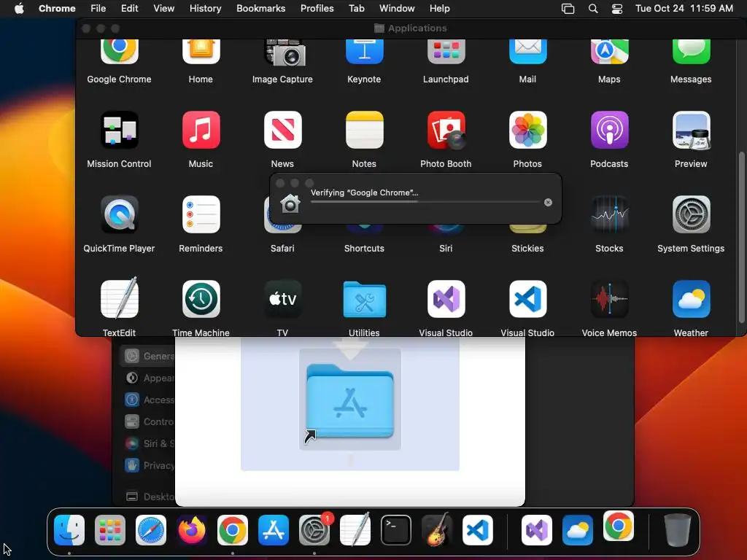The image size is (747, 560).
Task: Select the TextEdit app icon
Action: [119, 298]
